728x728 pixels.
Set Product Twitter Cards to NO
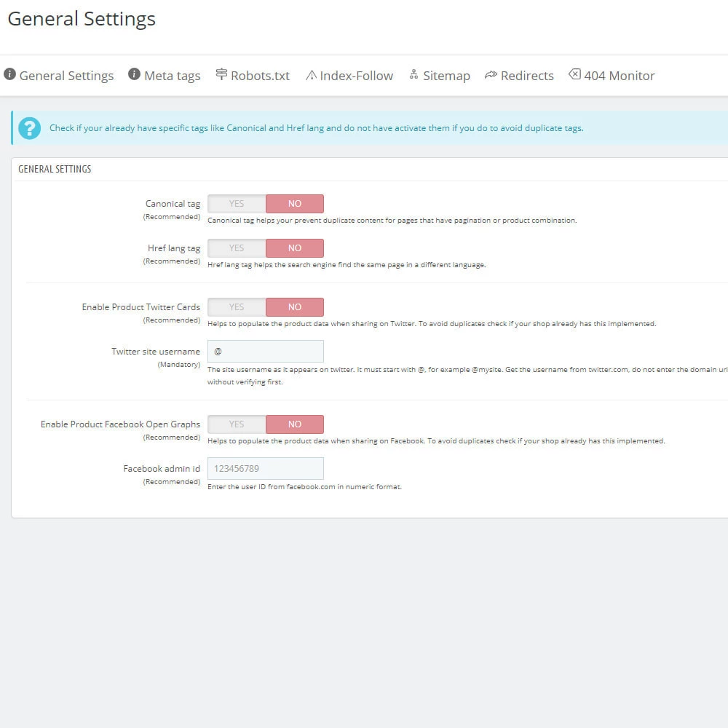pyautogui.click(x=295, y=307)
